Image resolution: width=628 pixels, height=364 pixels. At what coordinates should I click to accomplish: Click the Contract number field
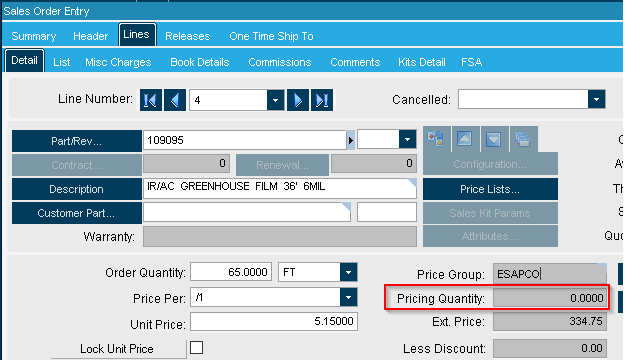pyautogui.click(x=187, y=163)
